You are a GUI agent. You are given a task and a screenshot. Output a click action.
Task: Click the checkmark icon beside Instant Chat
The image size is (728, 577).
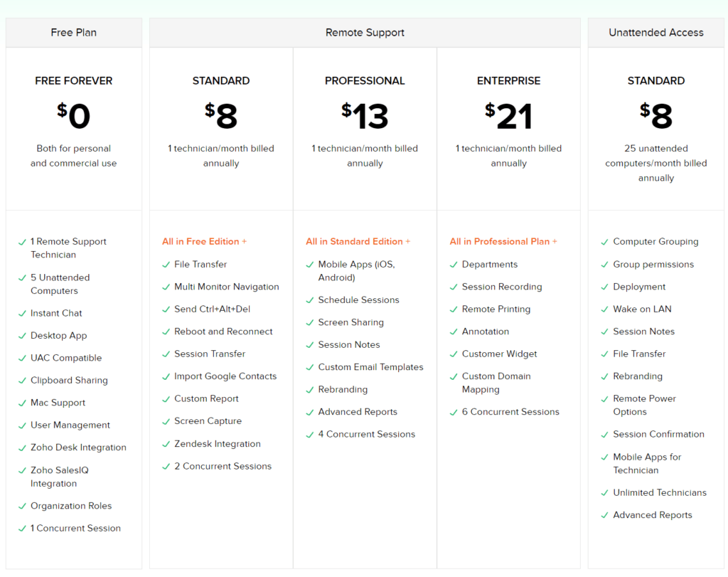(22, 314)
